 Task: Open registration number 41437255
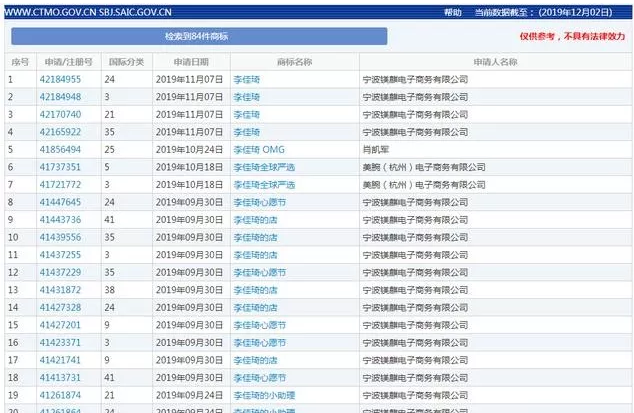click(x=60, y=255)
